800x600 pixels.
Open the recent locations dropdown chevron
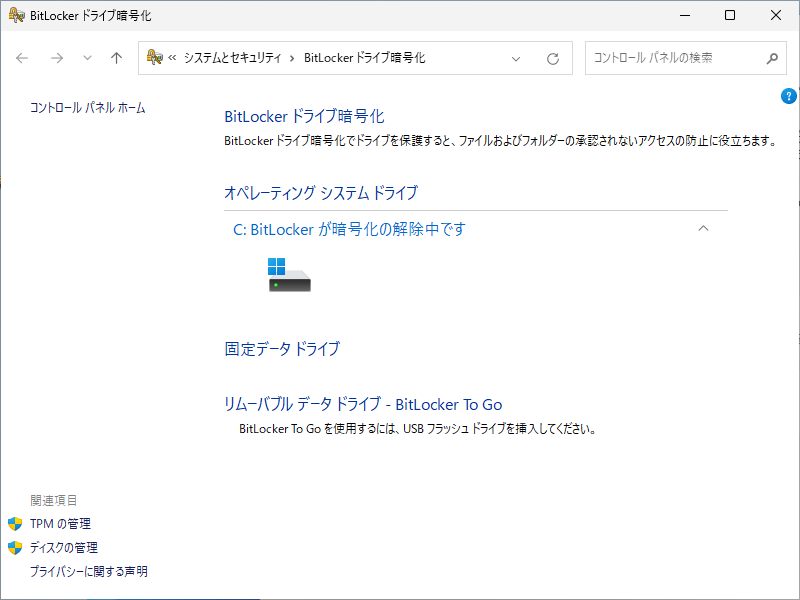click(87, 58)
